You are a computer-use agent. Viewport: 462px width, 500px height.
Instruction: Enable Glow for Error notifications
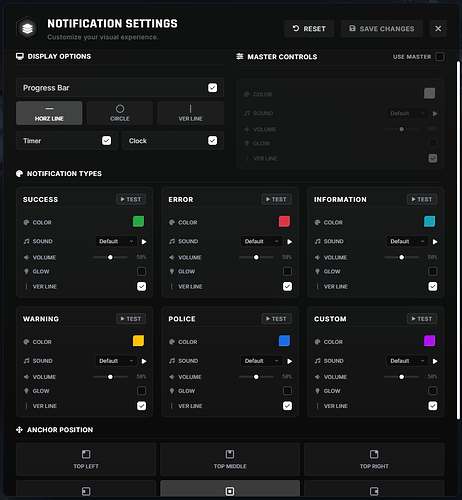point(287,271)
